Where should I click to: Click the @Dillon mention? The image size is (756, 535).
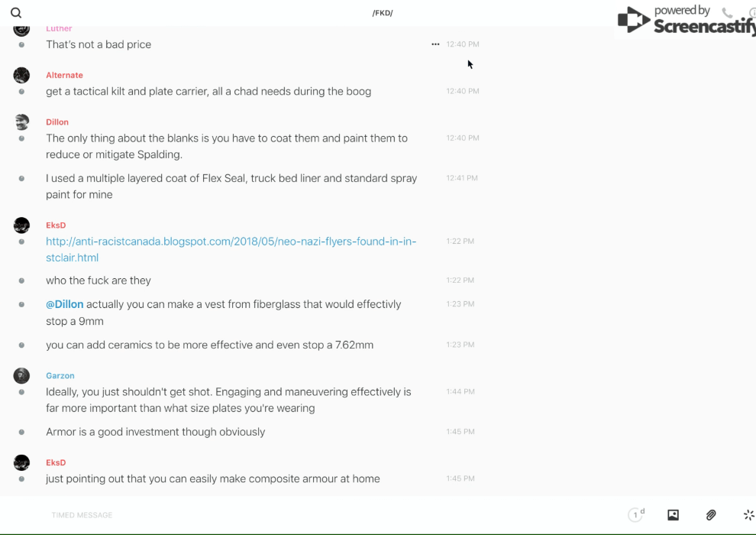[64, 304]
